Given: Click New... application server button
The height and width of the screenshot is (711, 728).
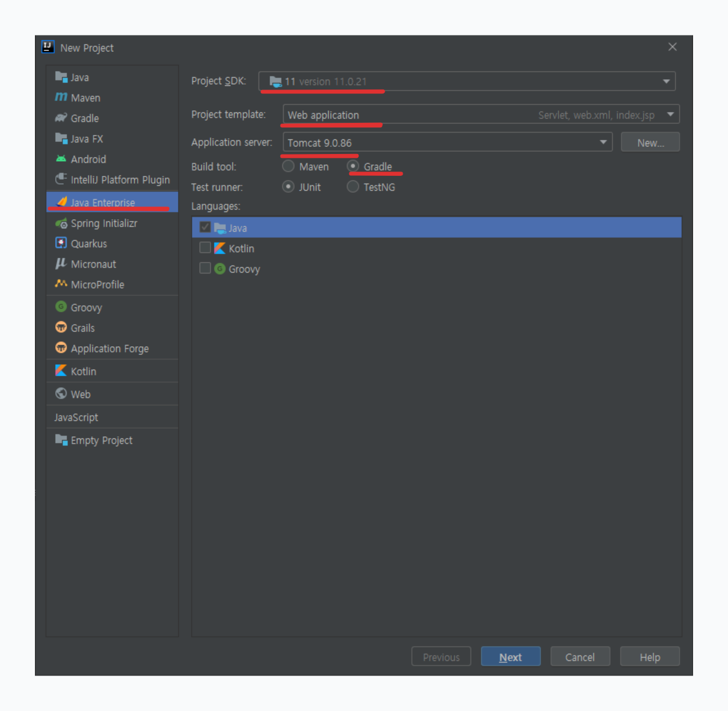Looking at the screenshot, I should [x=650, y=143].
